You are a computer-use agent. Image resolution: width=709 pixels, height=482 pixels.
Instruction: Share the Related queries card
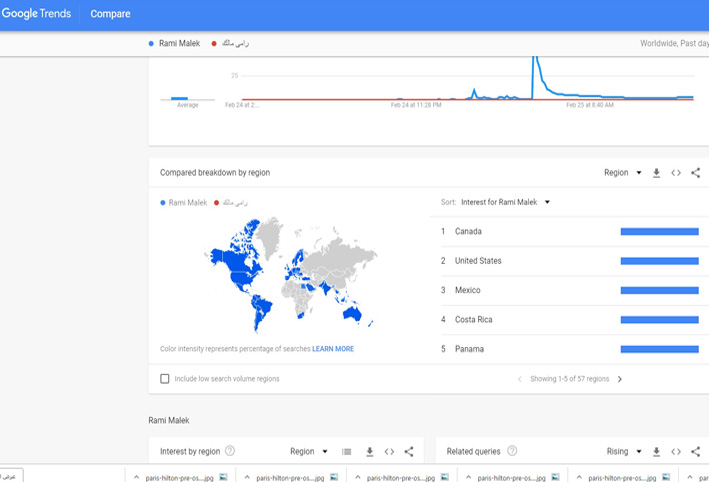(695, 451)
